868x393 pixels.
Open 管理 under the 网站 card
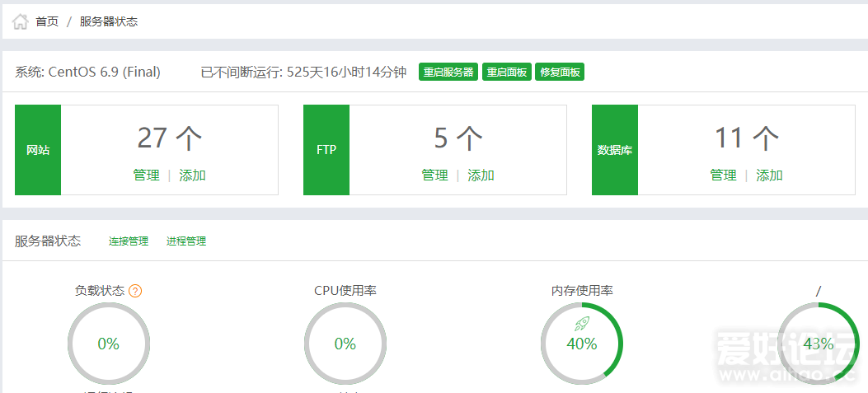click(146, 175)
